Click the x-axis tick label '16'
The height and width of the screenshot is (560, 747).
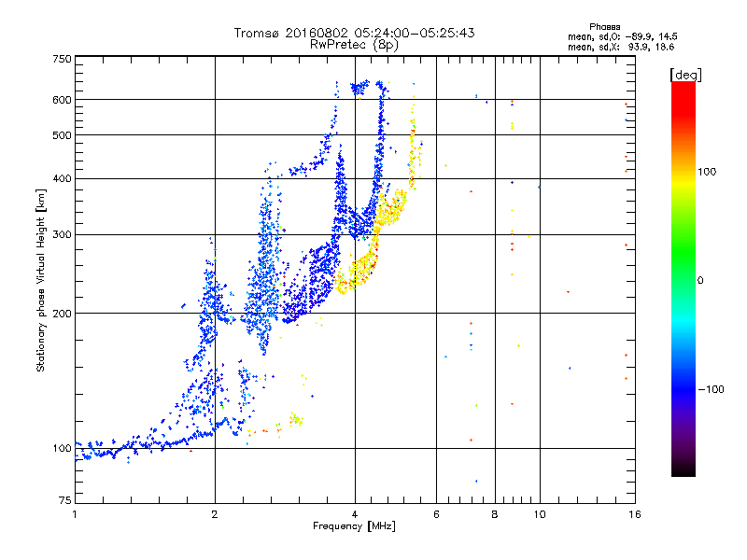pyautogui.click(x=635, y=514)
